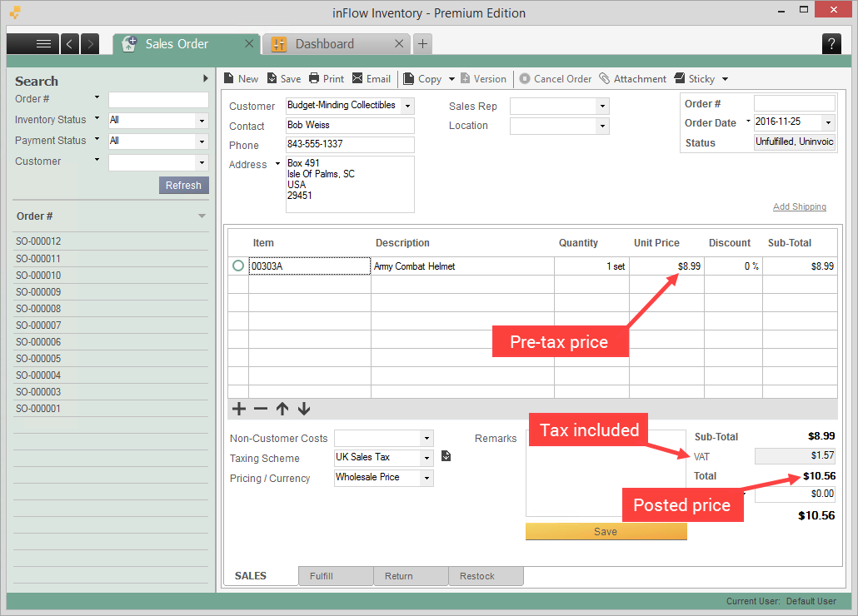858x616 pixels.
Task: Select order SO-000008
Action: coord(111,308)
